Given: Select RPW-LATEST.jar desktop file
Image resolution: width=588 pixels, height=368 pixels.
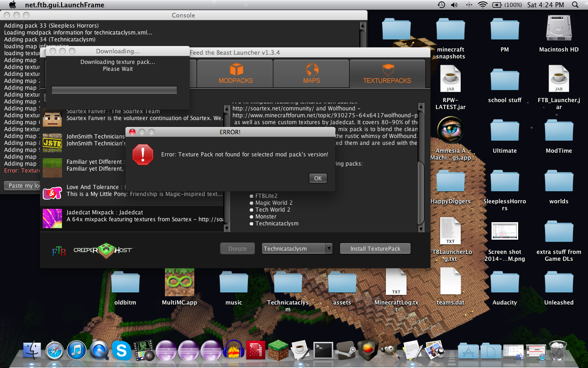Looking at the screenshot, I should pos(451,78).
